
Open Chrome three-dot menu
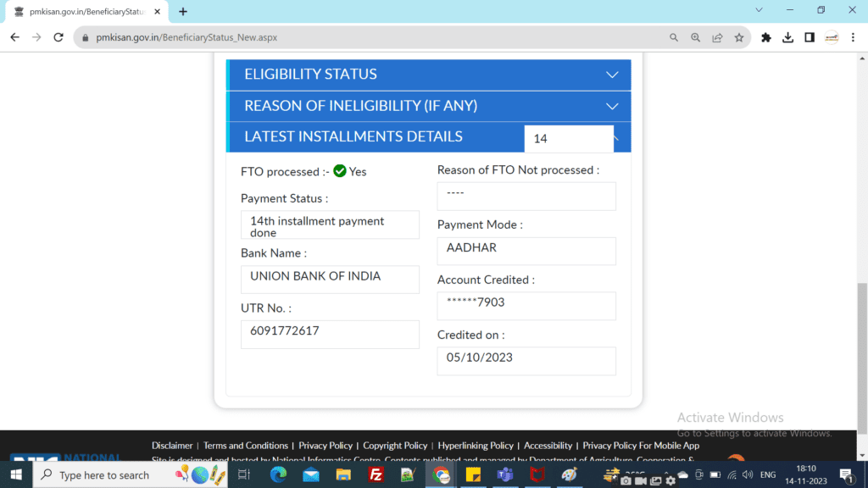[853, 37]
